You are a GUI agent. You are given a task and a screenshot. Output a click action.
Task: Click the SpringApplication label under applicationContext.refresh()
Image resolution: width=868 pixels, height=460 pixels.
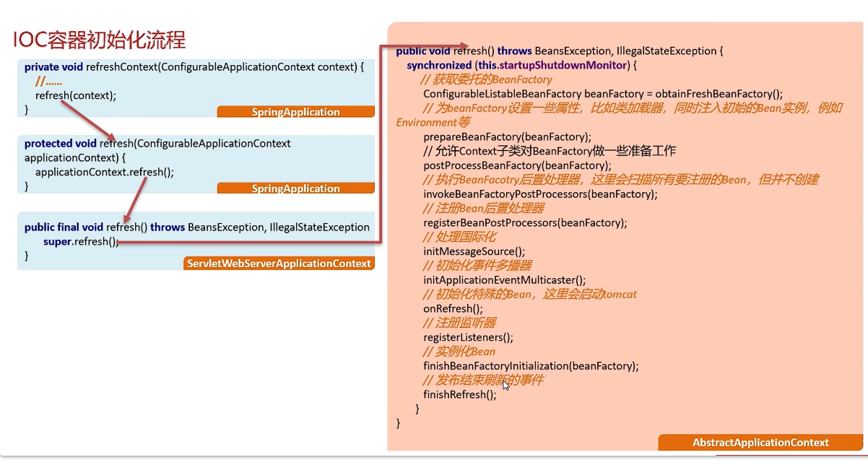tap(295, 188)
